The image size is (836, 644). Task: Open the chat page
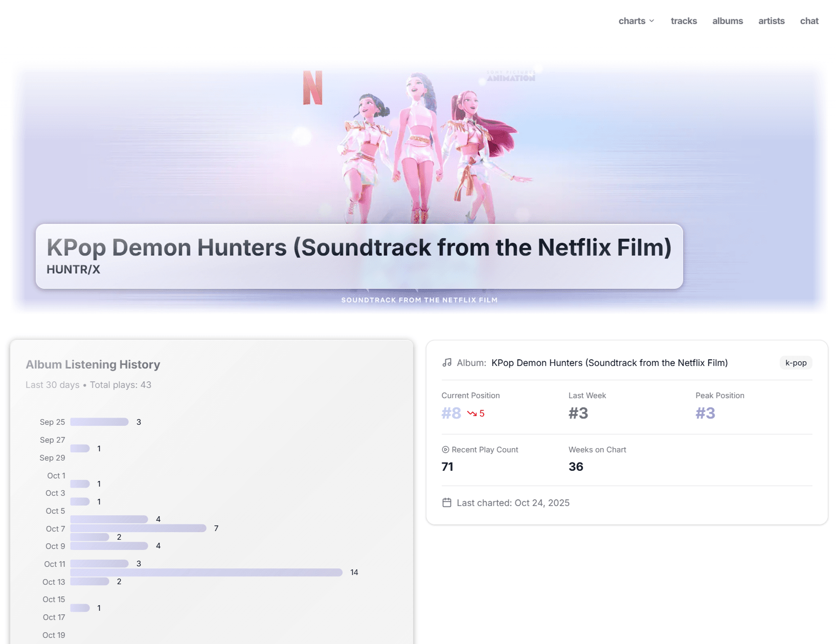[x=809, y=21]
